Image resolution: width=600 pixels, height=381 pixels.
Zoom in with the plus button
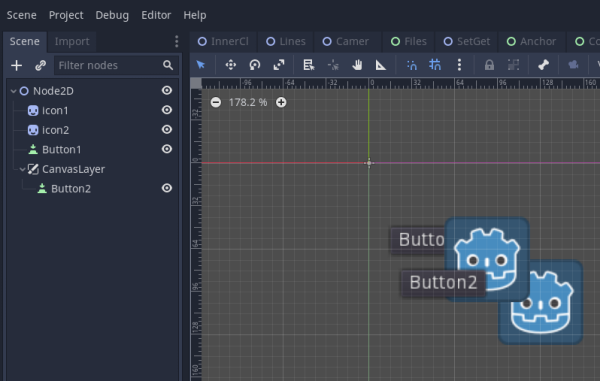point(281,102)
